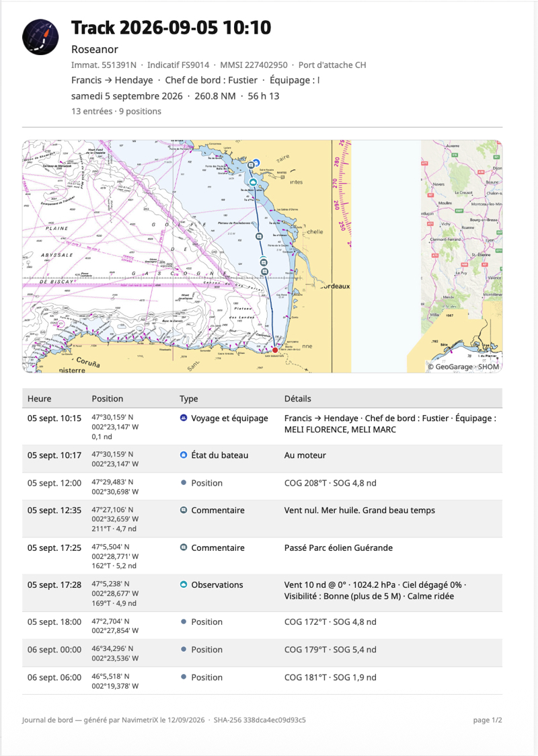Click the État du bateau type icon

click(183, 455)
